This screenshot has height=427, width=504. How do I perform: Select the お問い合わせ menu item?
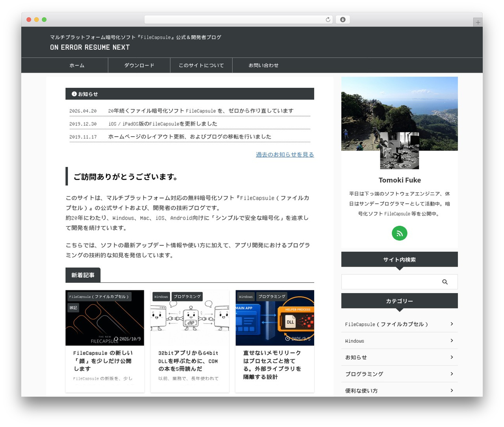[263, 65]
